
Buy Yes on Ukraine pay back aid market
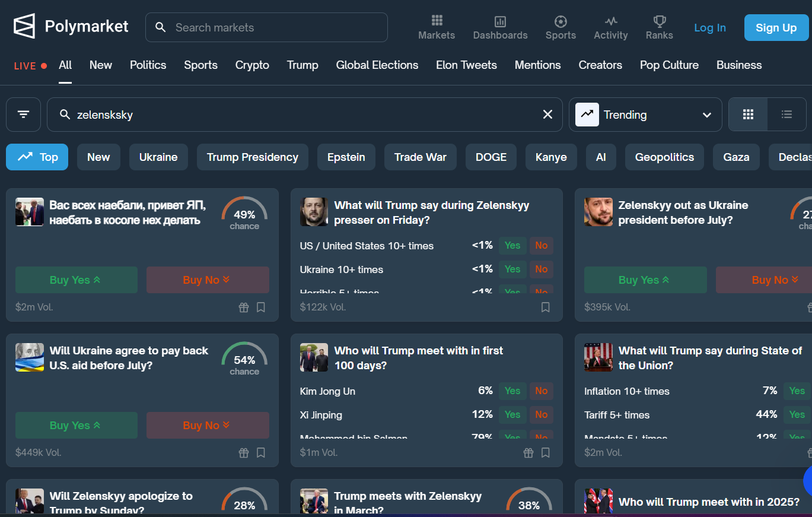point(77,426)
